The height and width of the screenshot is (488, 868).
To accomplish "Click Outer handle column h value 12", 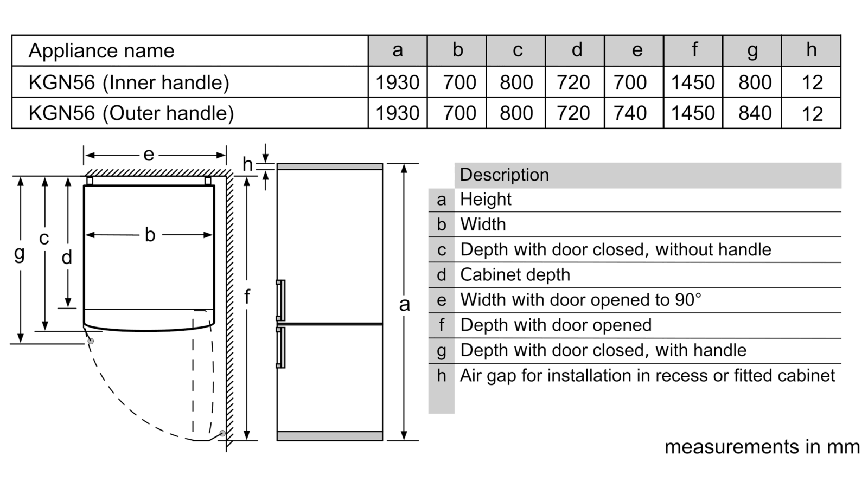I will click(812, 113).
